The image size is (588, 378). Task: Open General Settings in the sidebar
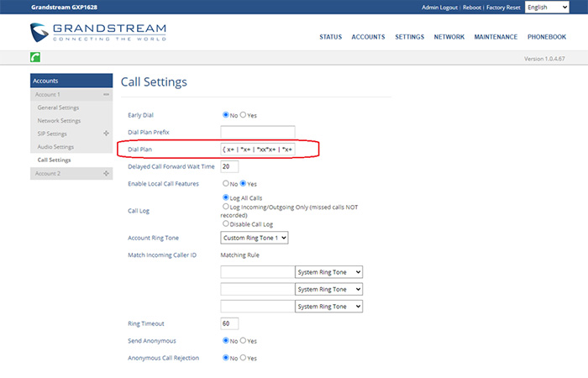point(59,108)
